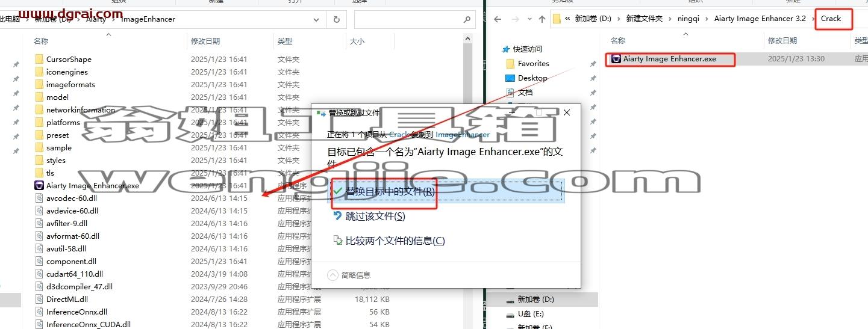Screen dimensions: 868x329
Task: Click the preset folder icon
Action: [x=39, y=135]
